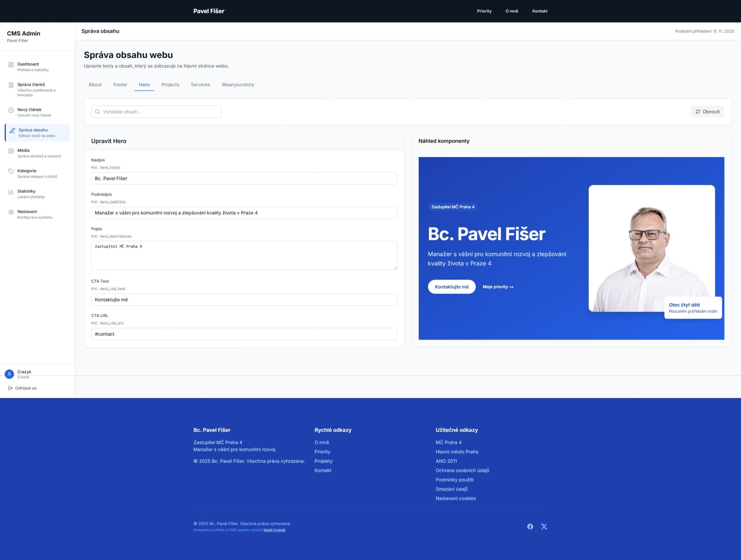Viewport: 741px width, 560px height.
Task: Click the Dashboard grid icon in sidebar
Action: tap(11, 65)
